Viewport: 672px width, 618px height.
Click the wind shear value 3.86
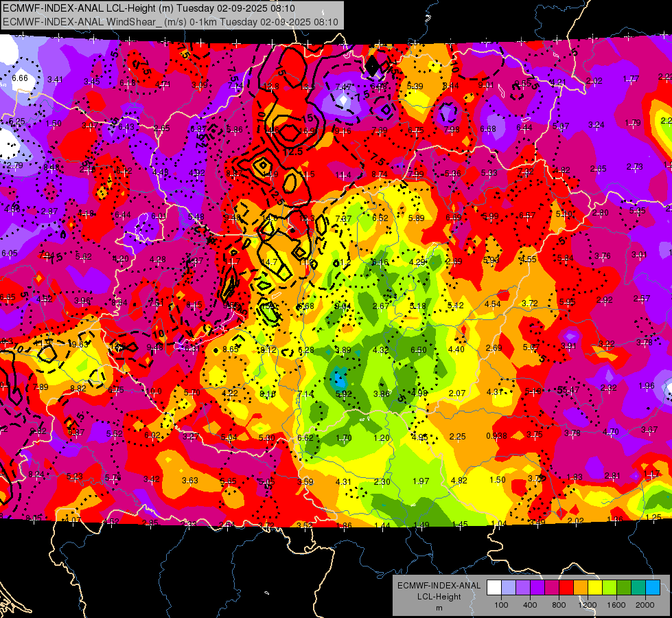click(x=382, y=393)
